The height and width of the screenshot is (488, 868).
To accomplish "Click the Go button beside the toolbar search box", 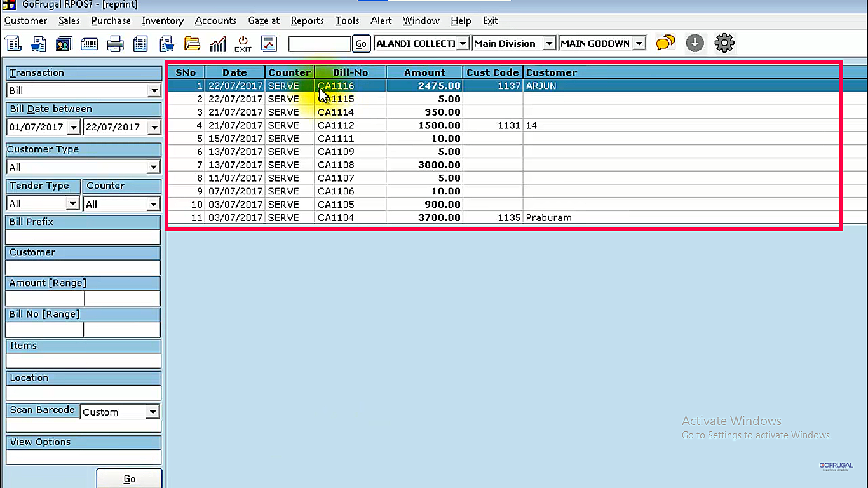I will [x=361, y=44].
